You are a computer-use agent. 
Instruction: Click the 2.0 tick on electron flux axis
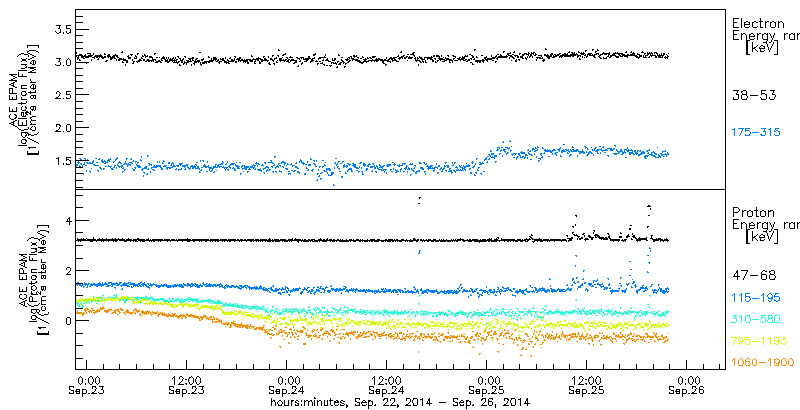coord(63,127)
